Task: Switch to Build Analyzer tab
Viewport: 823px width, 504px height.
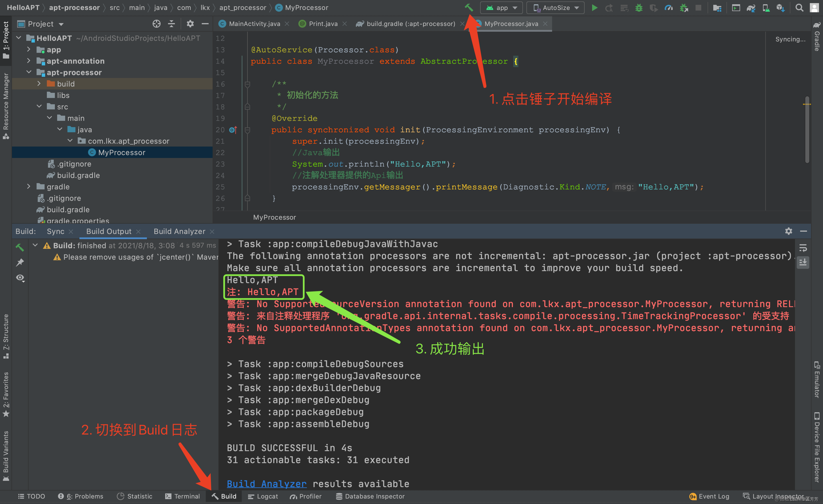Action: (x=179, y=231)
